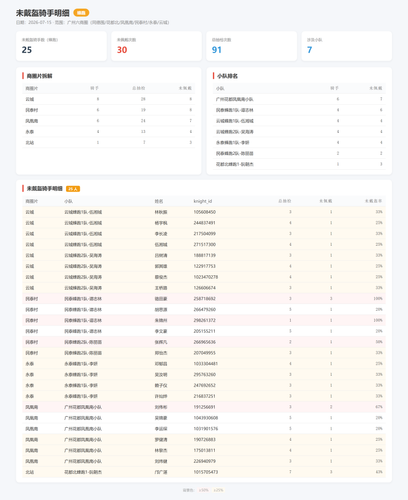The image size is (408, 500).
Task: Select knight ID 1043930608
Action: point(206,418)
